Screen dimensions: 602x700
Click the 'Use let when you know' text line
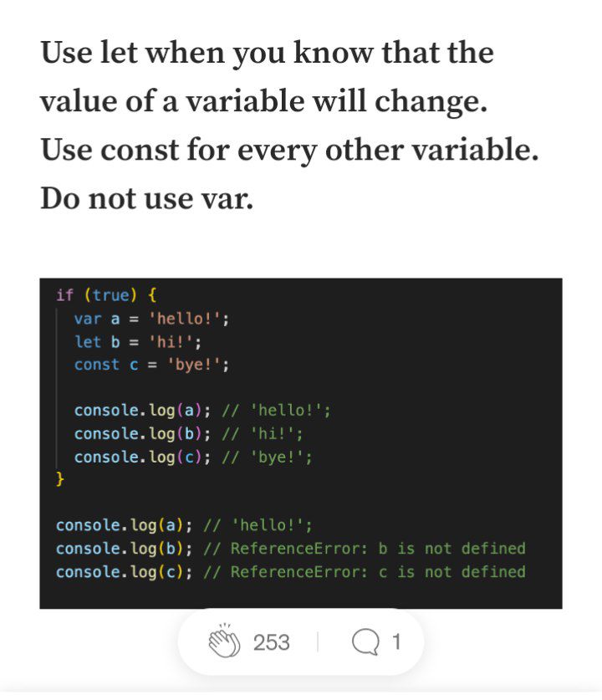click(267, 54)
